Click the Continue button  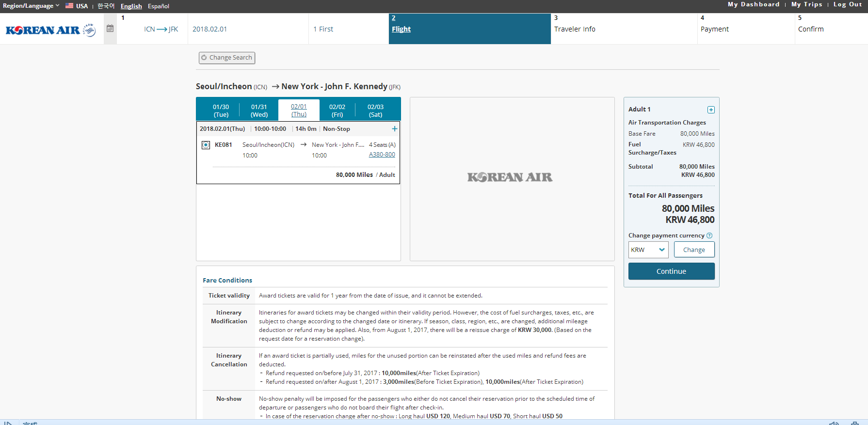coord(671,271)
